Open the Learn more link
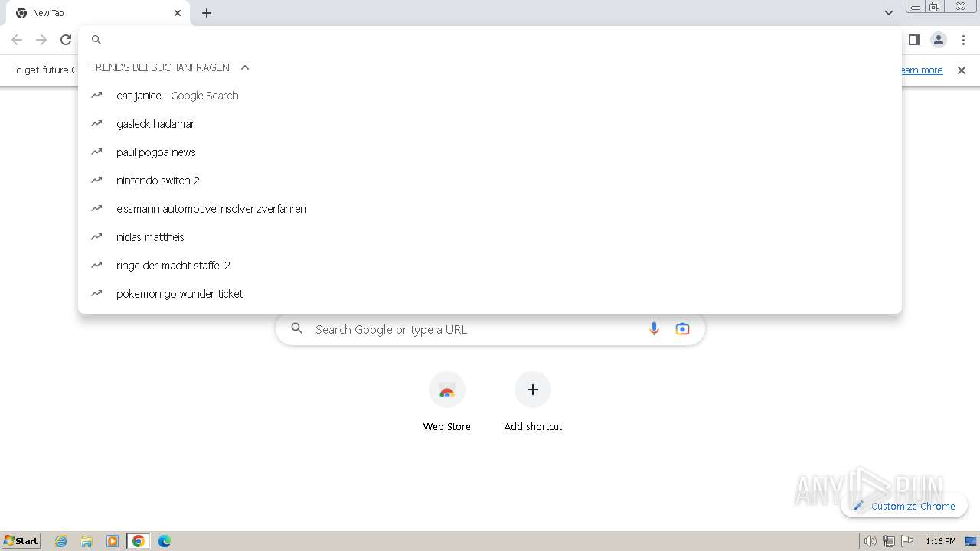980x551 pixels. (x=921, y=70)
